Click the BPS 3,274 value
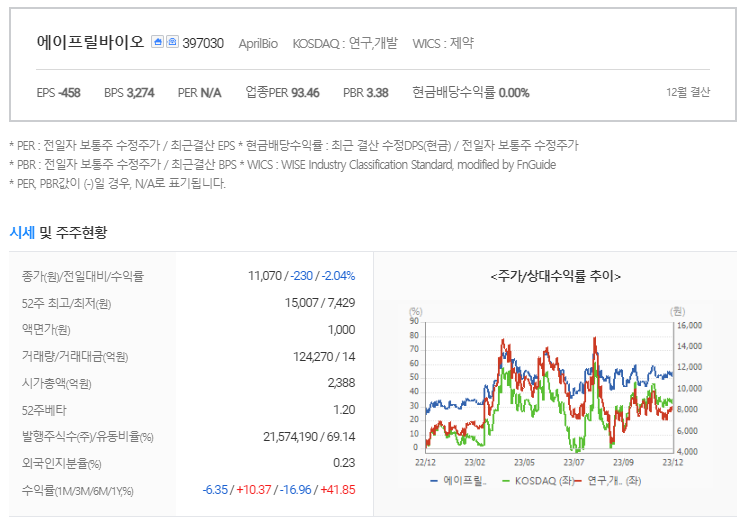744x517 pixels. pyautogui.click(x=129, y=92)
